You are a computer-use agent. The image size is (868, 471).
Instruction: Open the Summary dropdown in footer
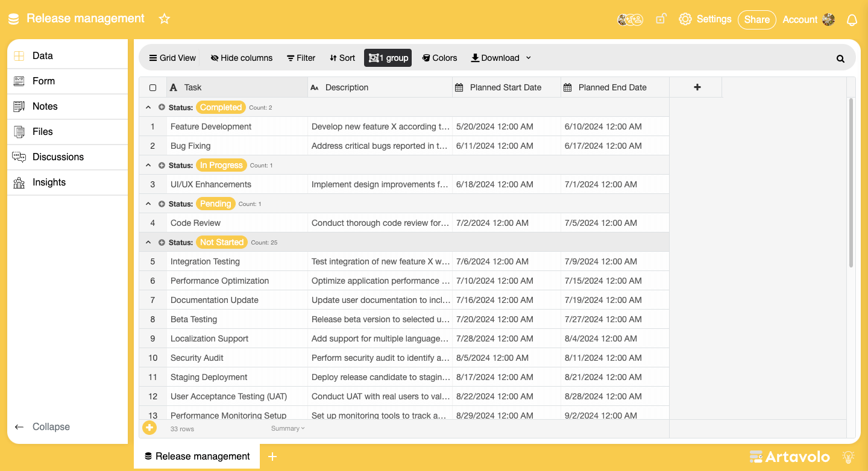(x=288, y=428)
